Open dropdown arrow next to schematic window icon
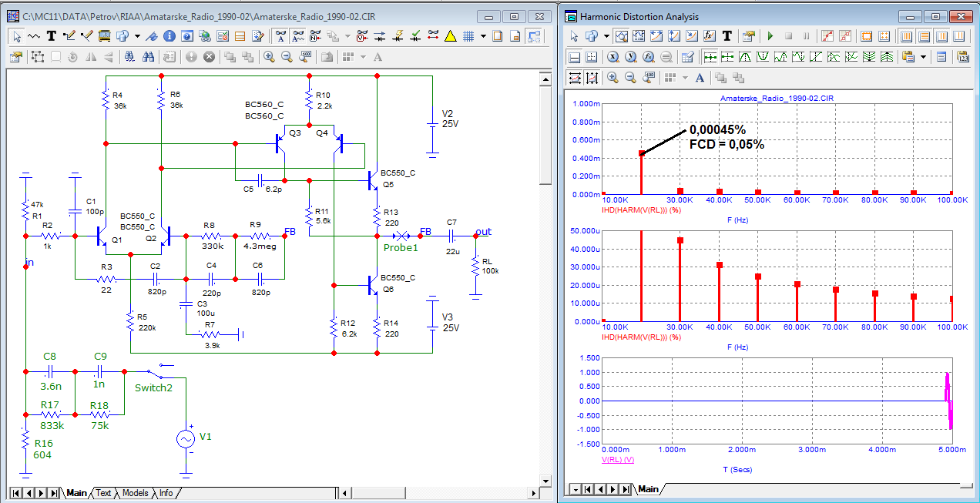Image resolution: width=980 pixels, height=503 pixels. 137,35
